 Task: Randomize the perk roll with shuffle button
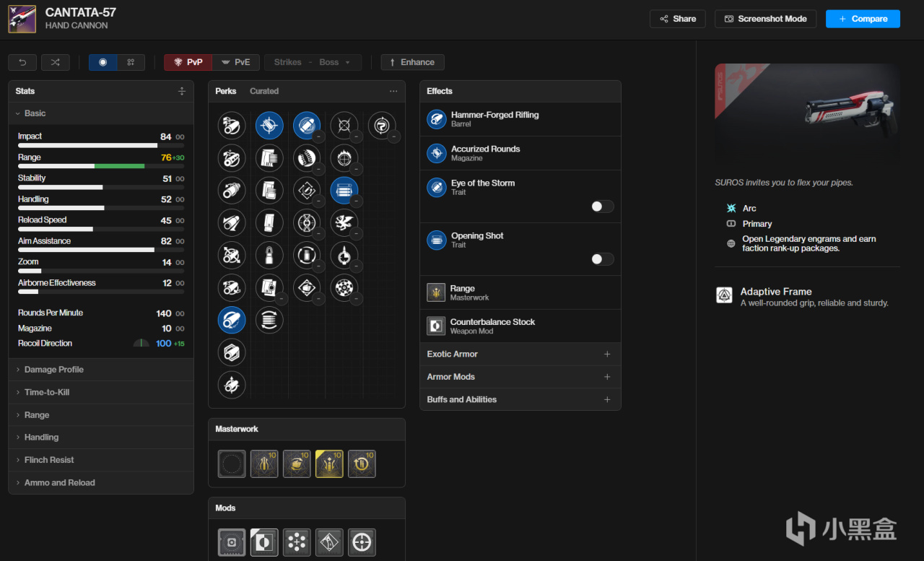pos(56,62)
